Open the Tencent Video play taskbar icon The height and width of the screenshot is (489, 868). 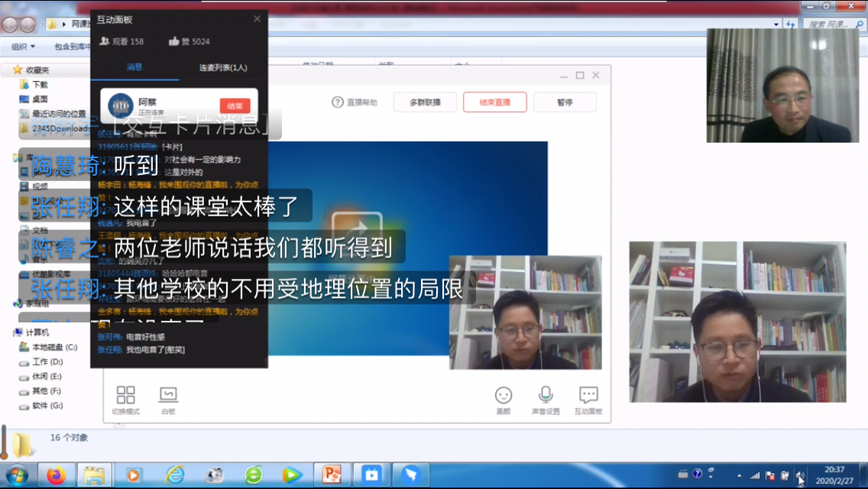(293, 475)
